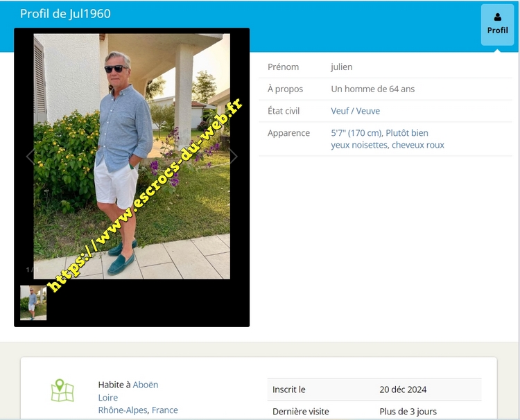
Task: Select the small photo thumbnail
Action: 33,303
